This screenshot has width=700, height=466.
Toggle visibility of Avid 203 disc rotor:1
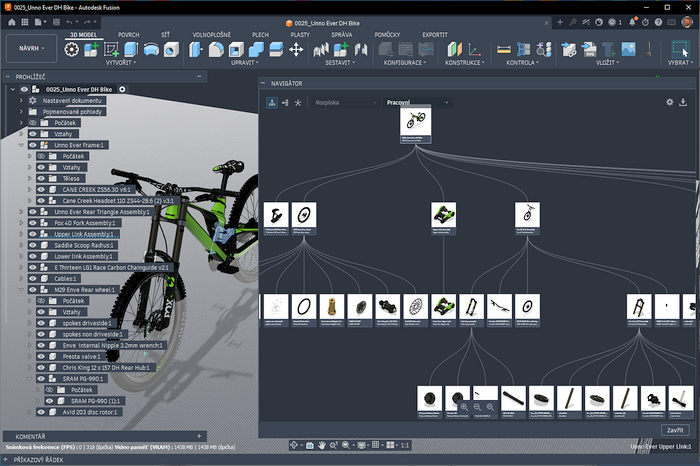click(41, 412)
